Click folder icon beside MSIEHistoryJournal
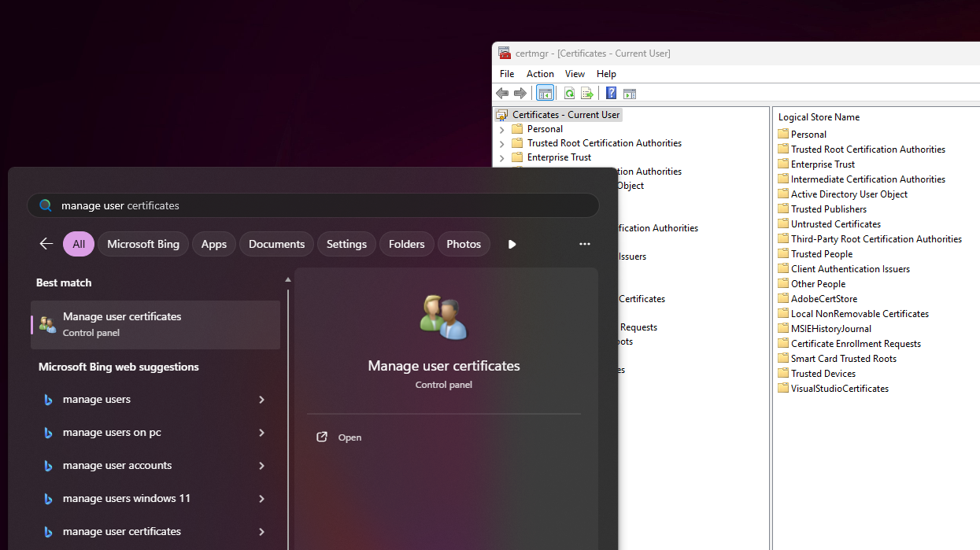980x550 pixels. point(783,328)
